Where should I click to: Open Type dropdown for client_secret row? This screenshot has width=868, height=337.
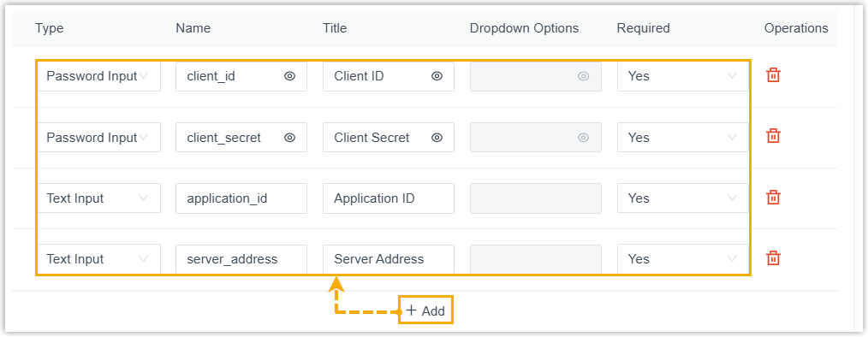click(98, 137)
